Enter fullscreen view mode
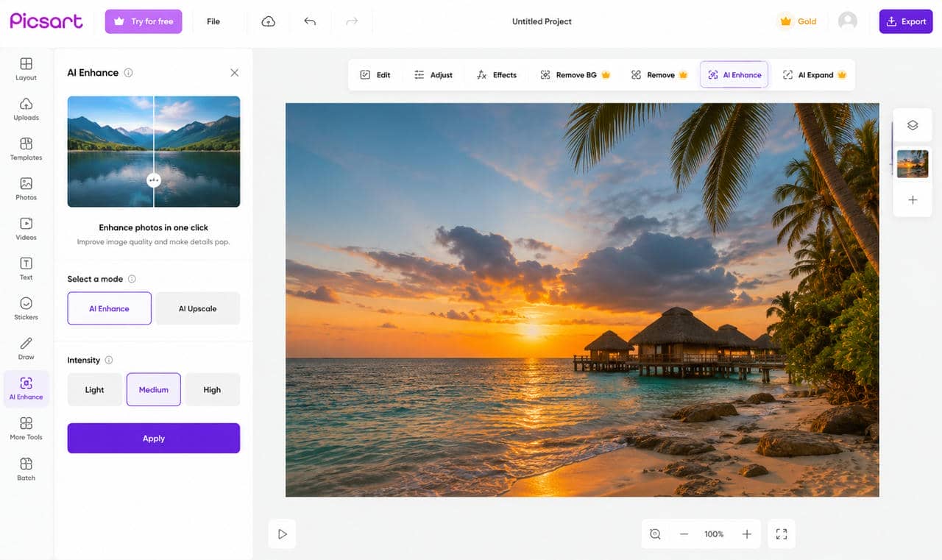Viewport: 942px width, 560px height. click(x=782, y=534)
